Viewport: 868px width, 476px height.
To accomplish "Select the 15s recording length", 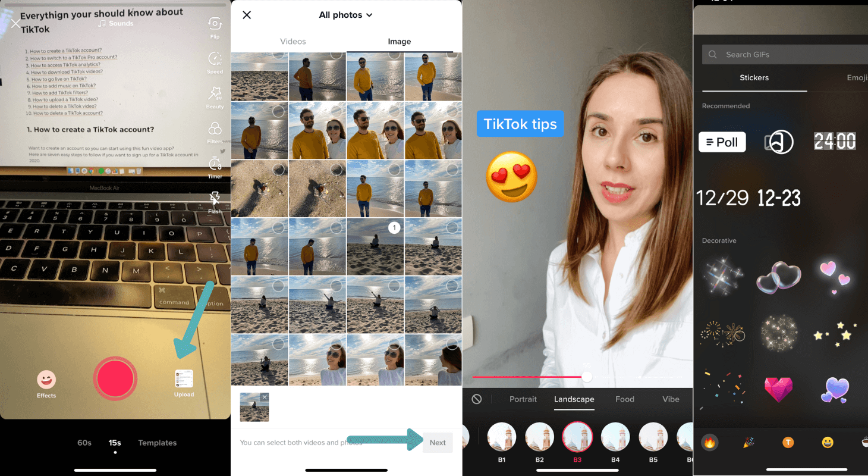I will point(115,443).
